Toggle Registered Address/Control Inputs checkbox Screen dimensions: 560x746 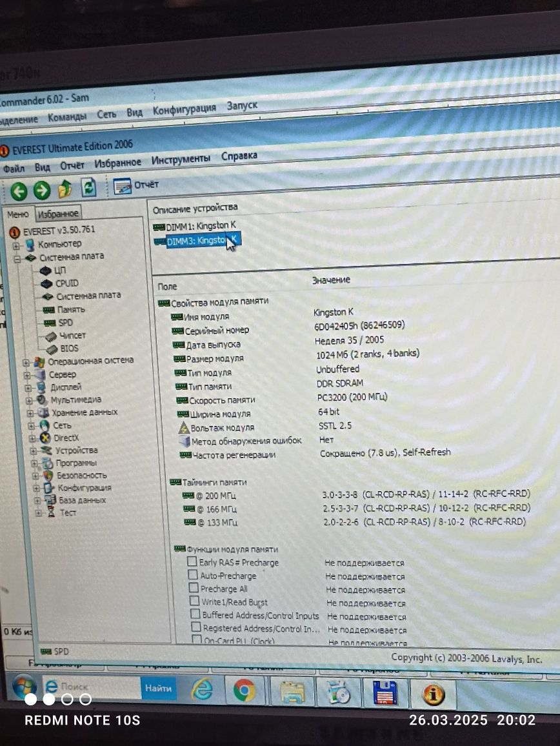point(196,627)
